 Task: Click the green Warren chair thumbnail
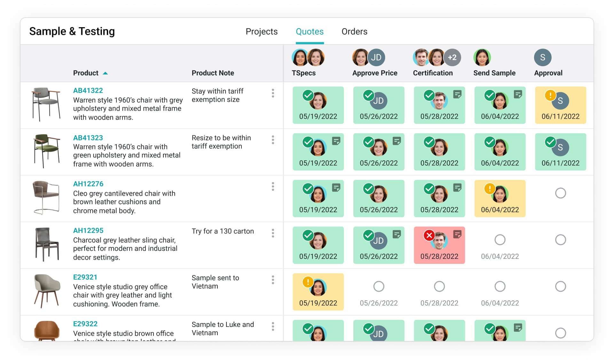click(47, 151)
